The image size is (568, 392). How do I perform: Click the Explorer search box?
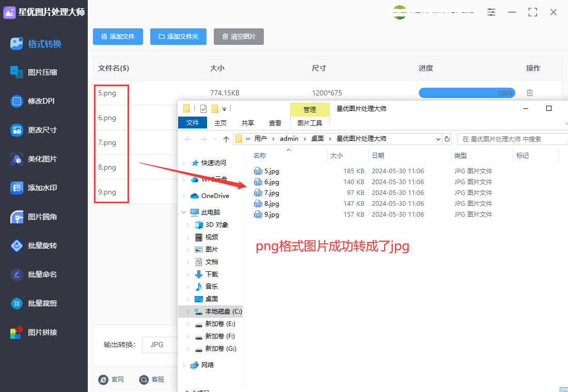coord(513,139)
